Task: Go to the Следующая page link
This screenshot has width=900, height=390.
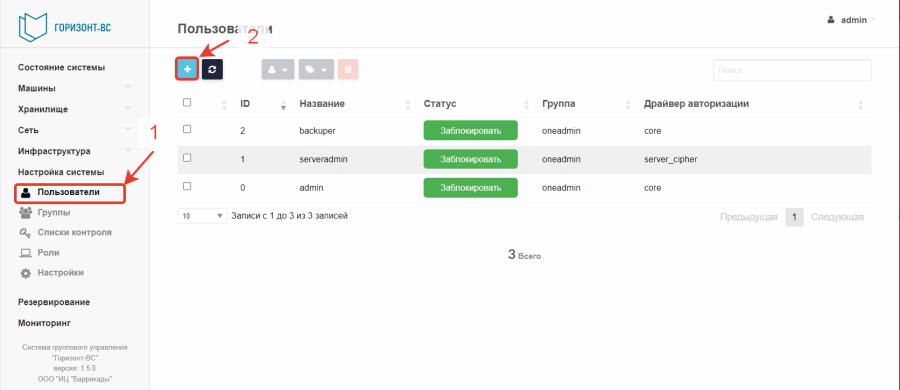Action: [x=837, y=217]
